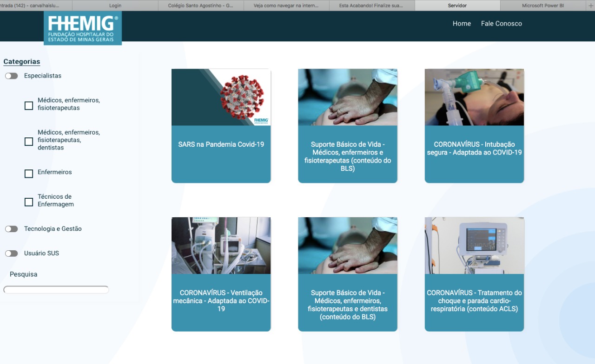
Task: Tick Médicos, enfermeiros, fisioterapeutas, dentistas checkbox
Action: (29, 142)
